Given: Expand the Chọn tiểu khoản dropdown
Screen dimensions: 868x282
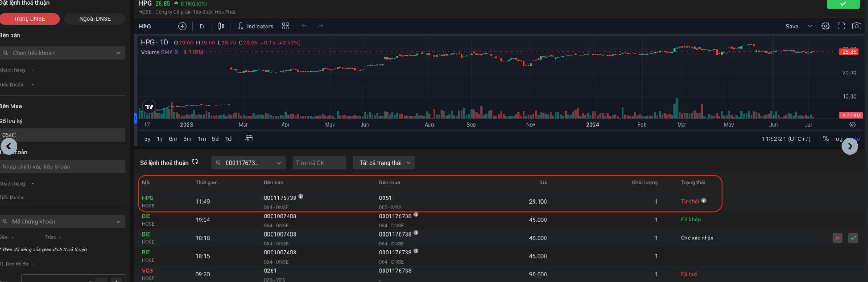Looking at the screenshot, I should [62, 53].
